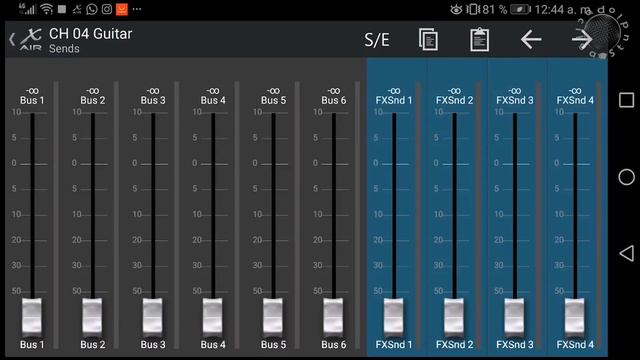Click the FXSnd 3 fader knob

click(515, 316)
